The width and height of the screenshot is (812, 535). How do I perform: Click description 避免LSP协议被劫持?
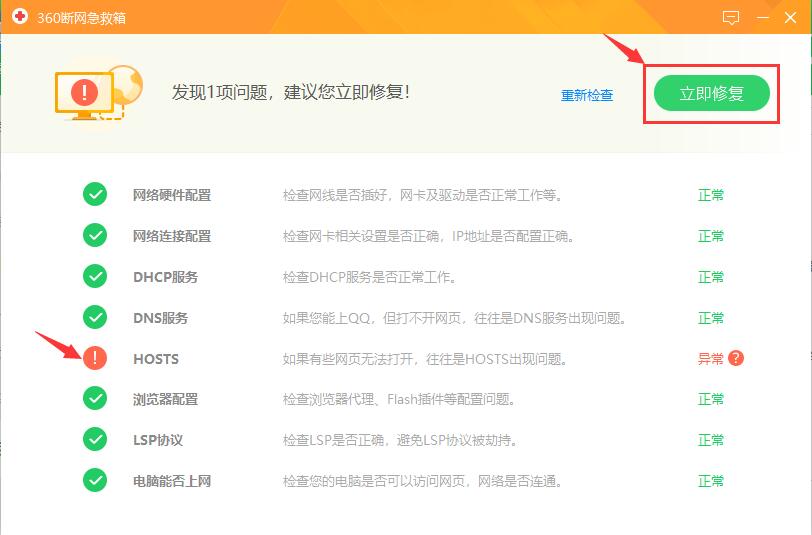pyautogui.click(x=400, y=440)
